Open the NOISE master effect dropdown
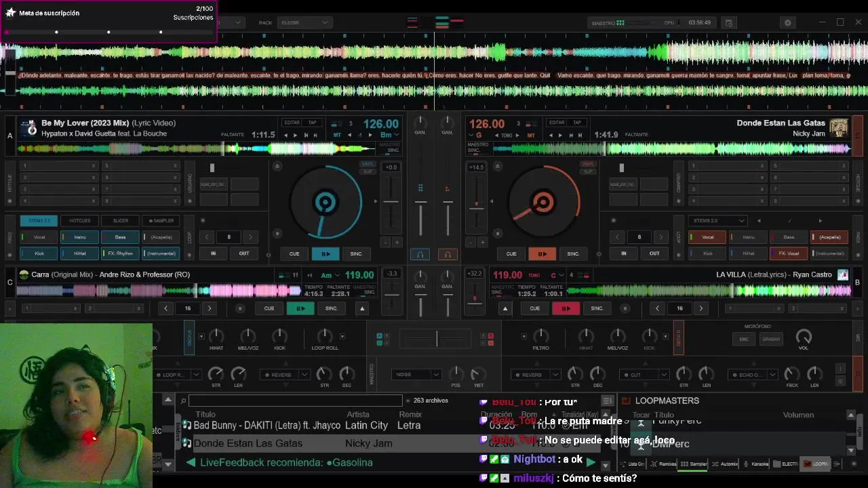The height and width of the screenshot is (488, 868). (x=417, y=375)
